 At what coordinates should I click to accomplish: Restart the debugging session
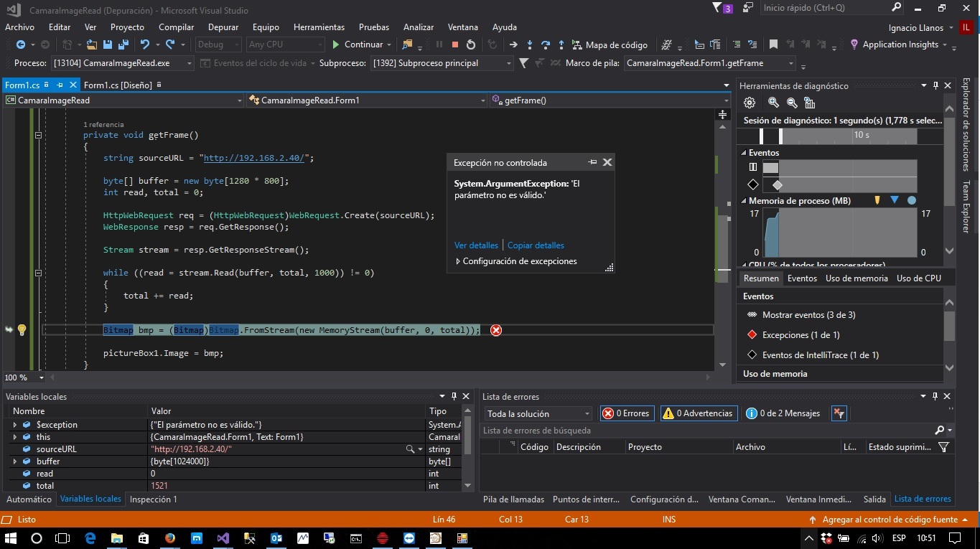tap(472, 44)
